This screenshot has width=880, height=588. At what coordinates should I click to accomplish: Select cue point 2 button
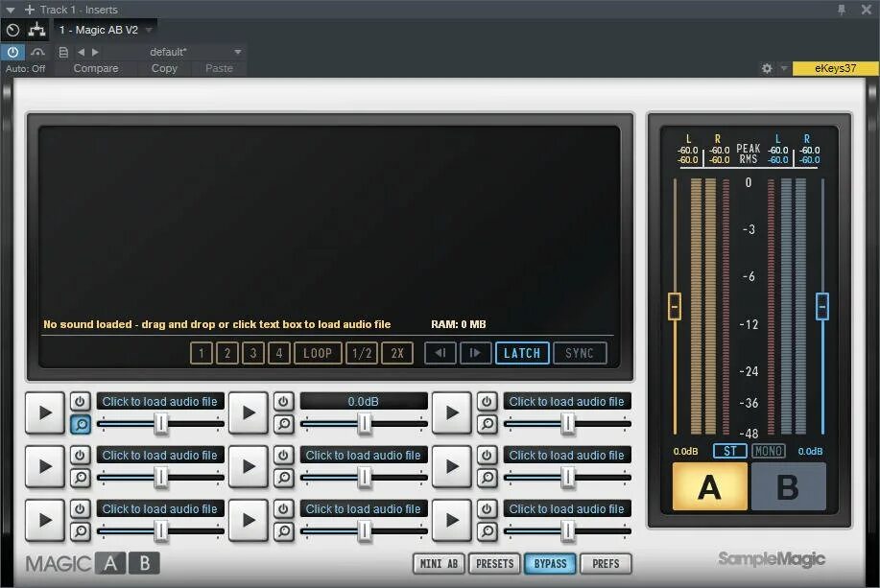227,353
